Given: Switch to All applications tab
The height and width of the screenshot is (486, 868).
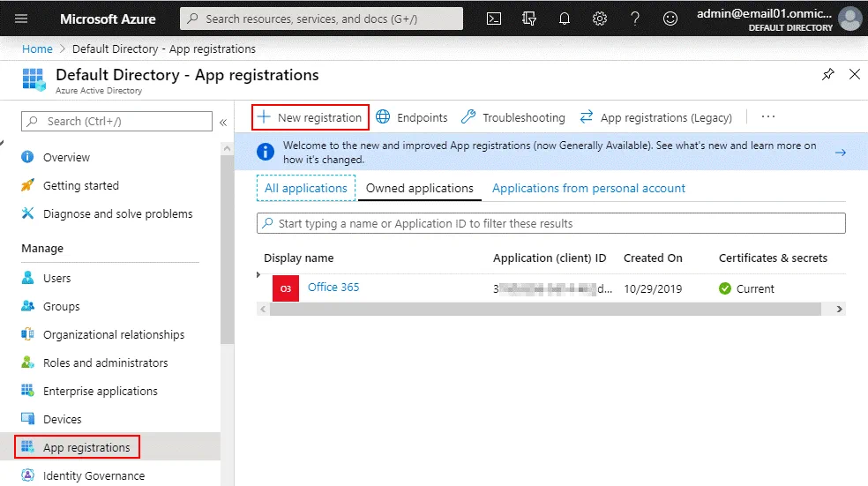Looking at the screenshot, I should point(306,188).
